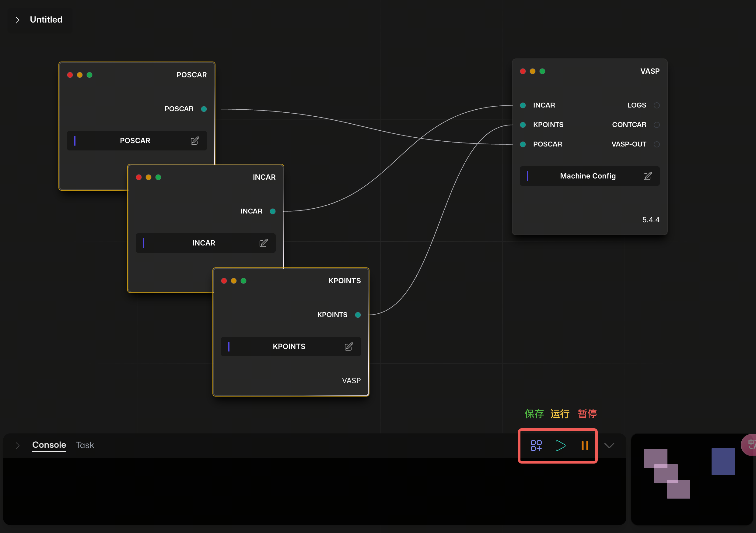Select the CONTCAR output port circle

pos(656,125)
